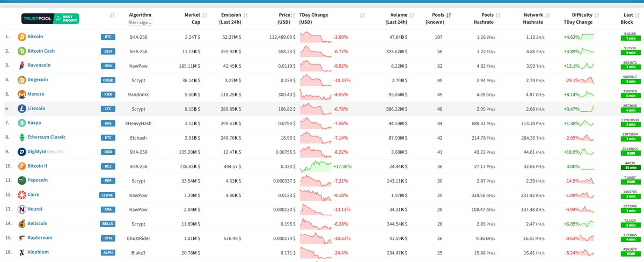Click the Neurai logo icon

[x=22, y=209]
